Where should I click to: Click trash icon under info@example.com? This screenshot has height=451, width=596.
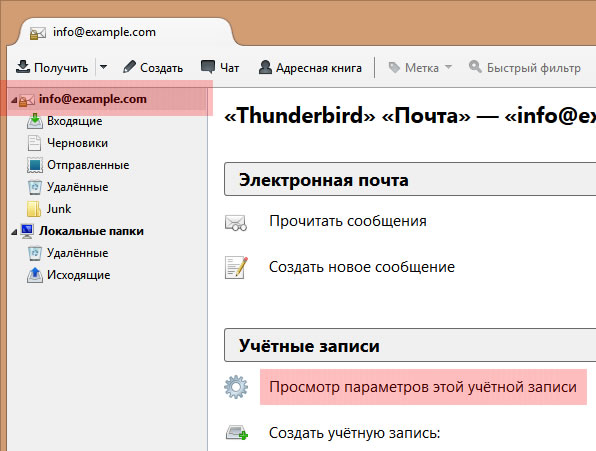(35, 187)
